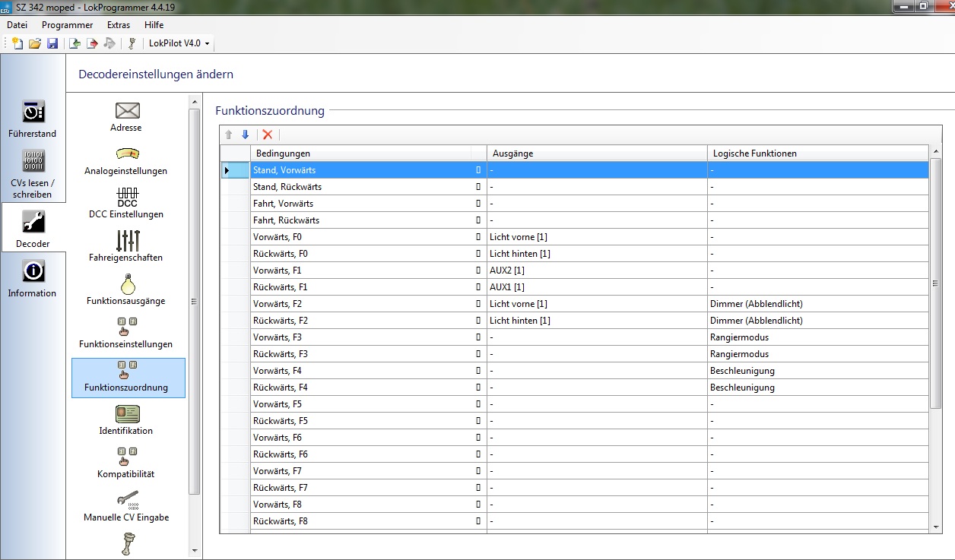Move the selected row down
This screenshot has width=955, height=560.
[x=245, y=134]
